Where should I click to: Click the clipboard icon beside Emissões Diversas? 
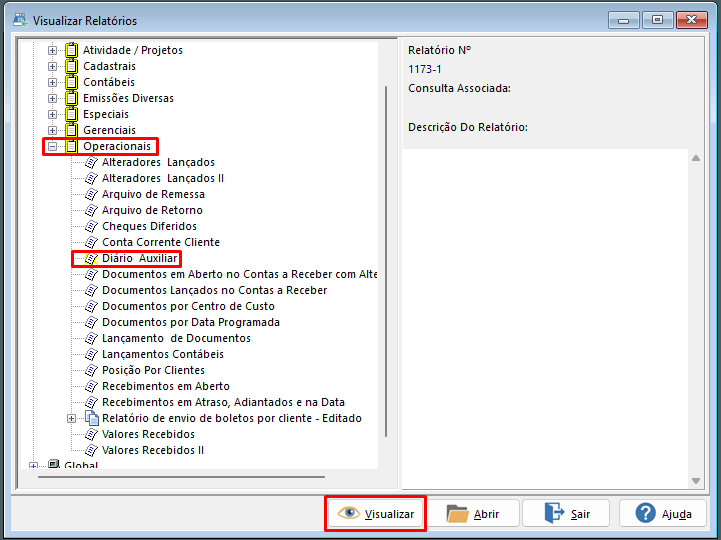[x=71, y=98]
